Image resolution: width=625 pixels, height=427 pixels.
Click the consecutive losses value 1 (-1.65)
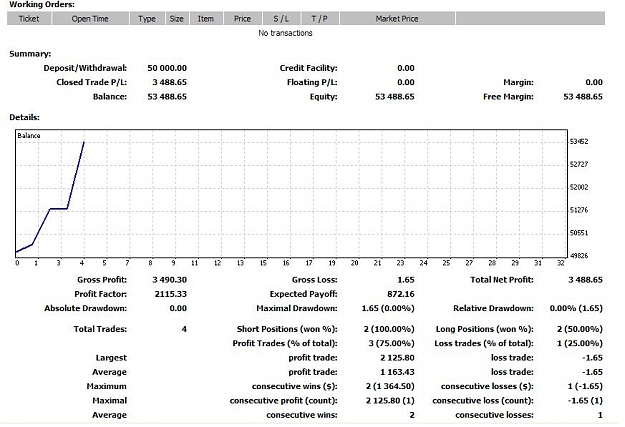tap(585, 386)
